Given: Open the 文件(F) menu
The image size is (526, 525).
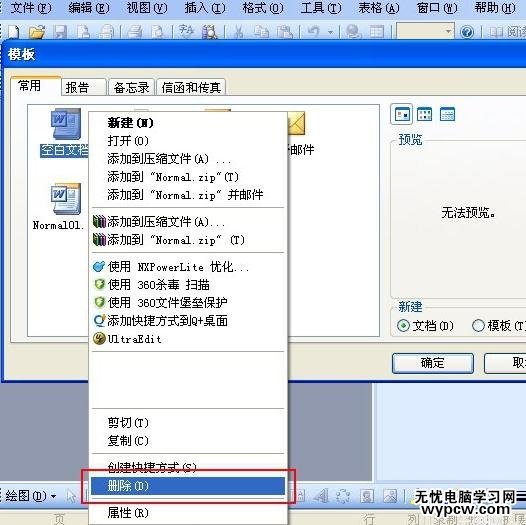Looking at the screenshot, I should (x=31, y=8).
